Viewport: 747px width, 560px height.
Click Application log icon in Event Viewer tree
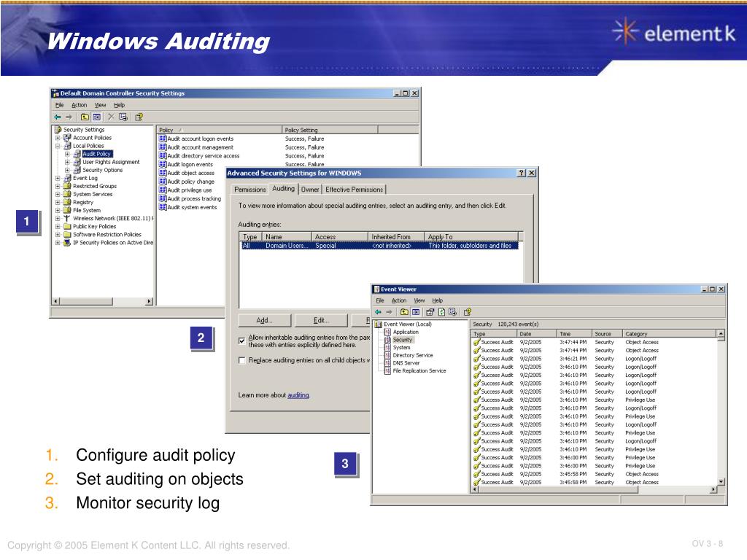click(x=387, y=332)
